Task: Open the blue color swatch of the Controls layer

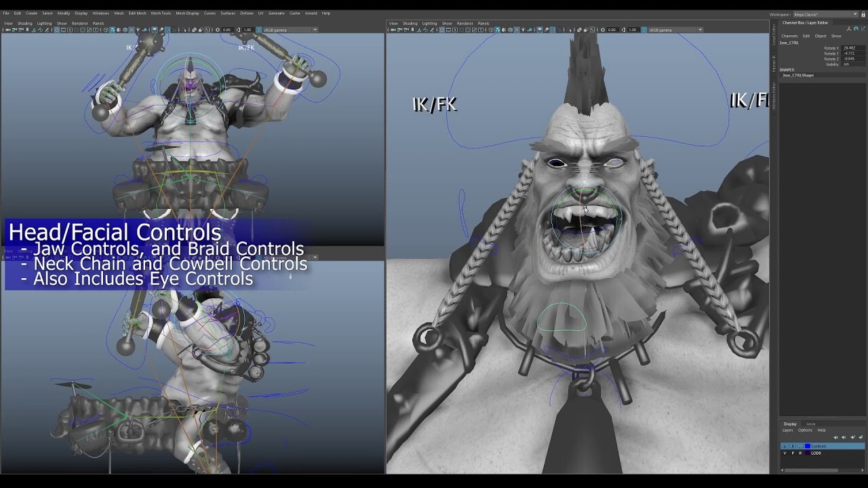Action: 808,446
